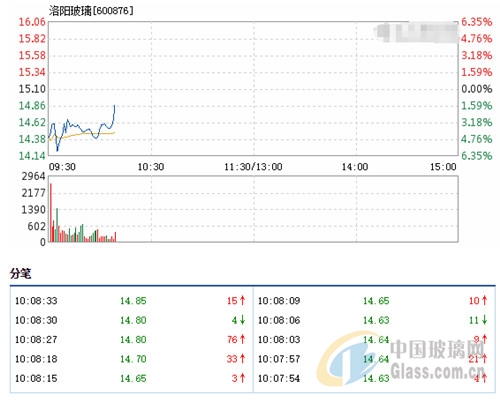Select the 10:08:03 tick time

pyautogui.click(x=279, y=339)
